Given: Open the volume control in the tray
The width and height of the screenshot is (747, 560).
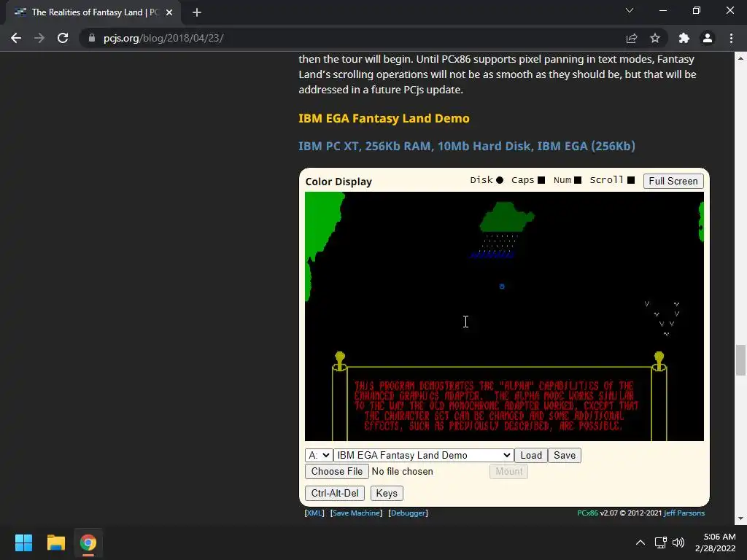Looking at the screenshot, I should 678,542.
